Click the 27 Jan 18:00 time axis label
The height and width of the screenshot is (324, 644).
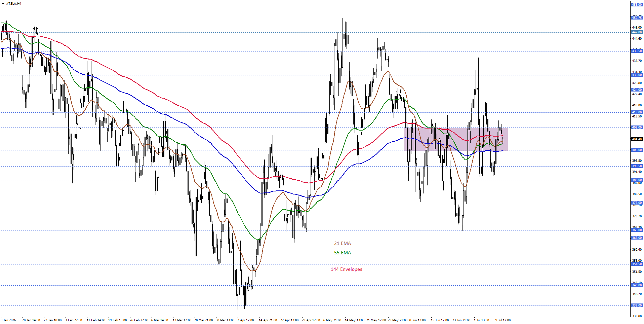tap(52, 320)
